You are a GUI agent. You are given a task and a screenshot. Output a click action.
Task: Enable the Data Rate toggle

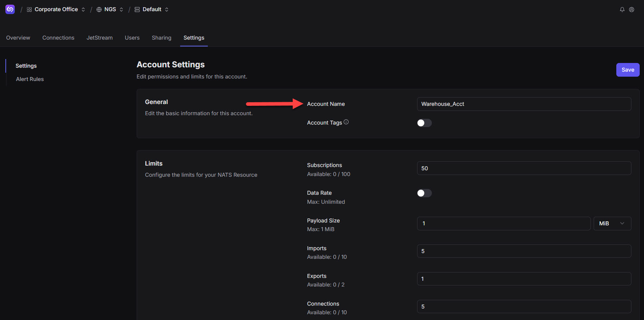coord(424,193)
